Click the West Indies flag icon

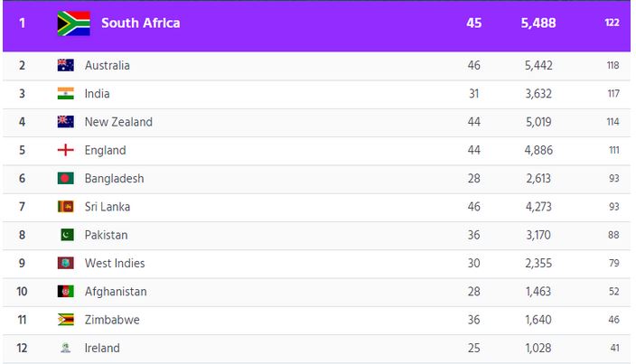pyautogui.click(x=65, y=264)
